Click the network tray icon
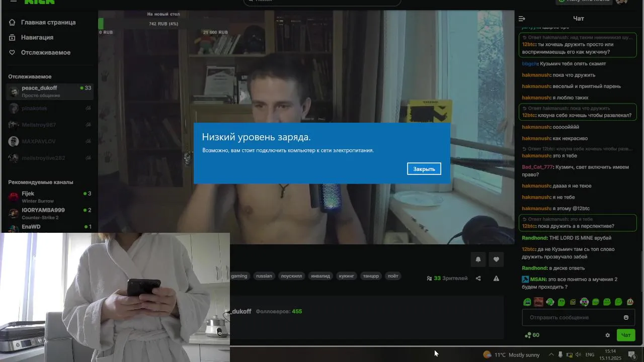Screen dimensions: 644x362 [570, 355]
